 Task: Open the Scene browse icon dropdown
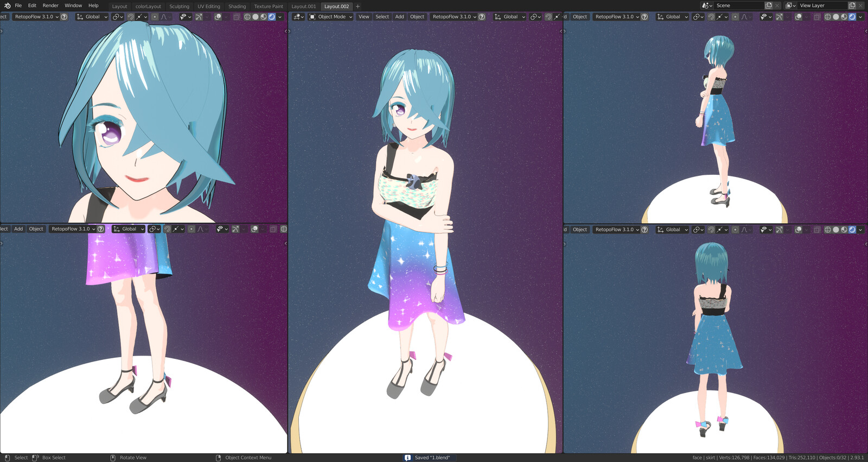(x=707, y=5)
